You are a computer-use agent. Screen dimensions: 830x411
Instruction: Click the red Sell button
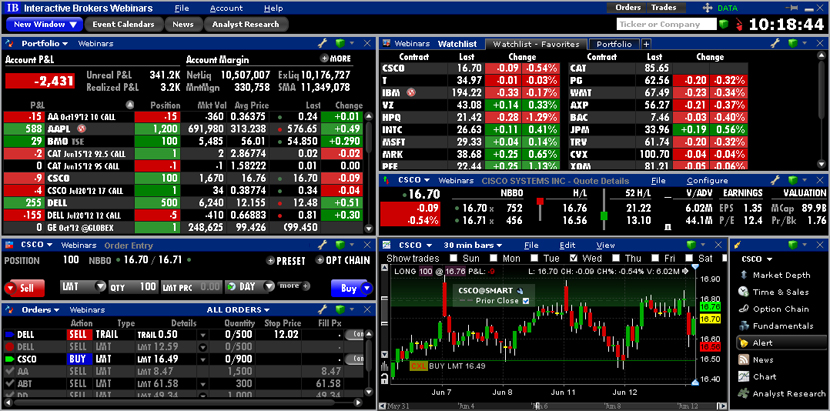pos(24,289)
